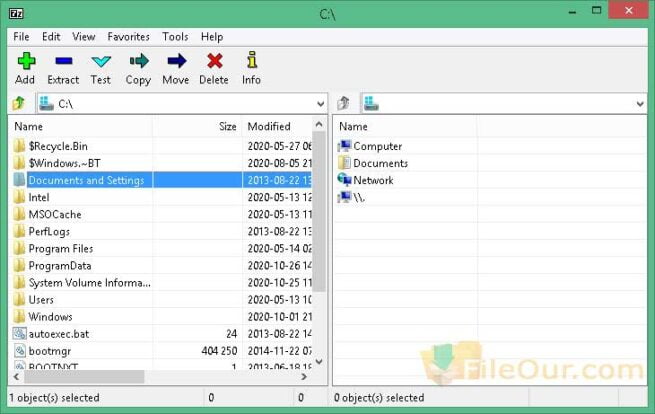This screenshot has width=655, height=414.
Task: Select the Documents and Settings row
Action: point(160,180)
